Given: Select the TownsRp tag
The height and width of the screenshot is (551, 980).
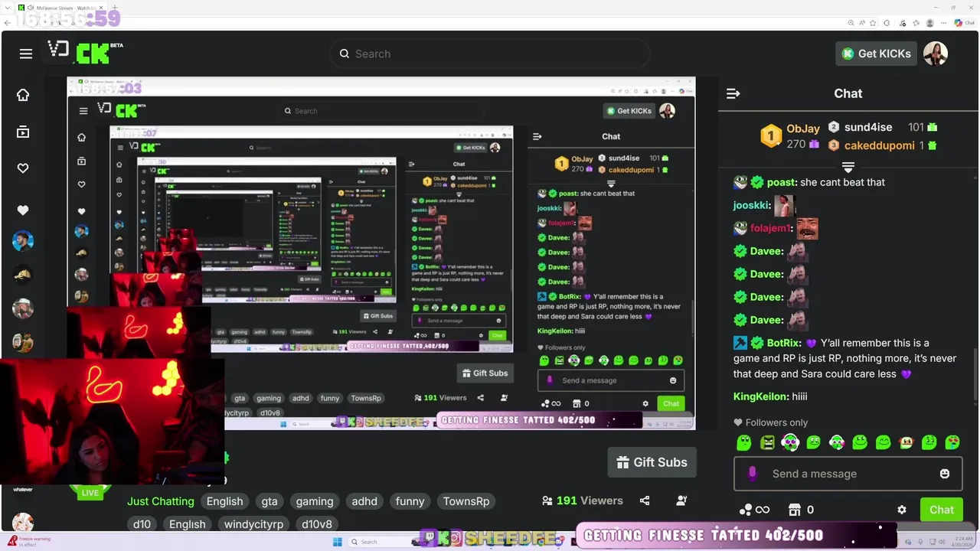Looking at the screenshot, I should (466, 501).
